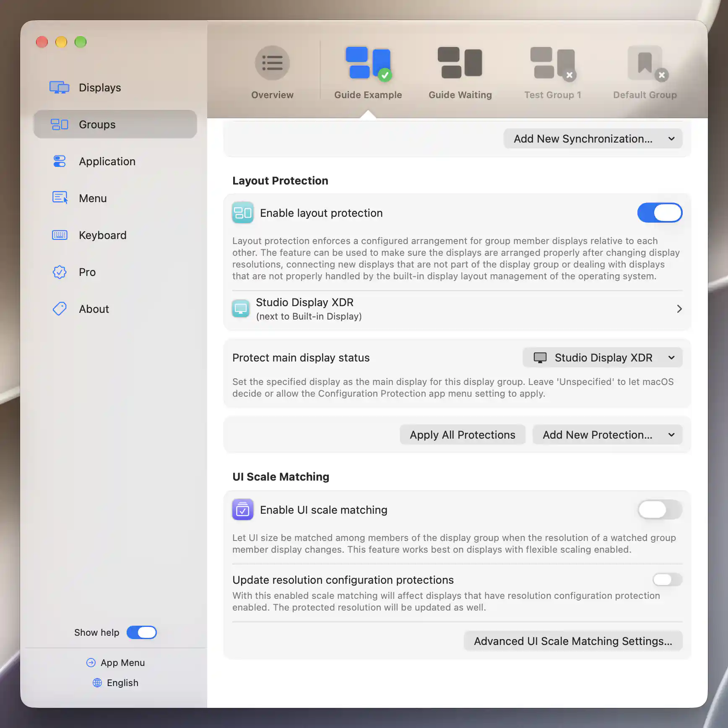Click the UI Scale Matching heading
This screenshot has width=728, height=728.
281,477
